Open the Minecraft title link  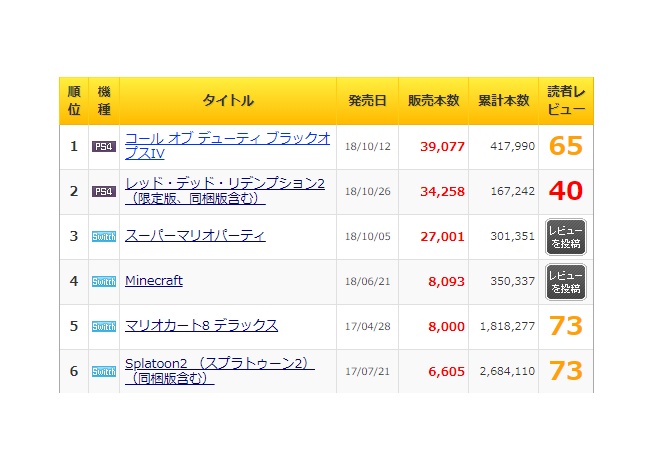coord(154,281)
